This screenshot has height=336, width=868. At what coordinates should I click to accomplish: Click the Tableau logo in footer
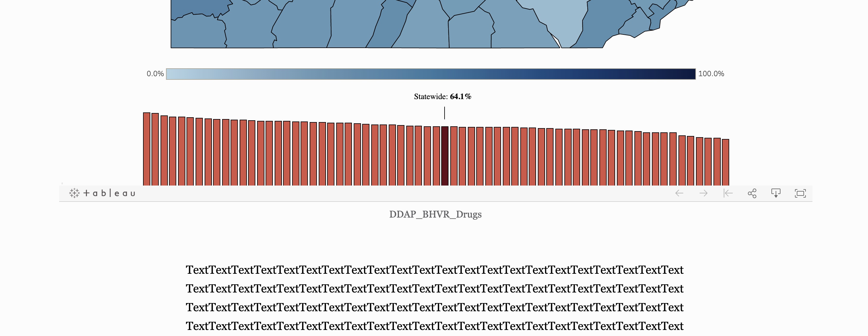click(x=102, y=193)
